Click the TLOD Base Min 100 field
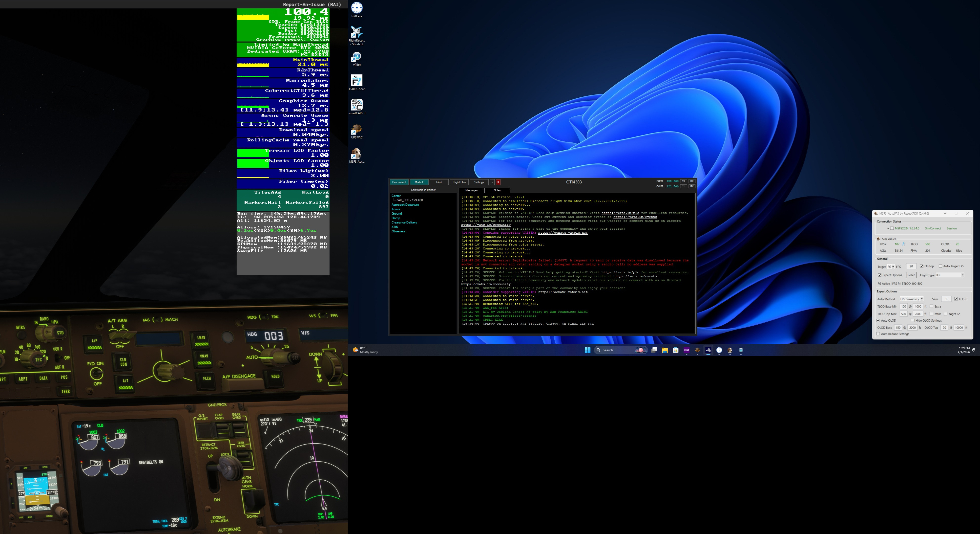This screenshot has width=980, height=534. pos(903,306)
